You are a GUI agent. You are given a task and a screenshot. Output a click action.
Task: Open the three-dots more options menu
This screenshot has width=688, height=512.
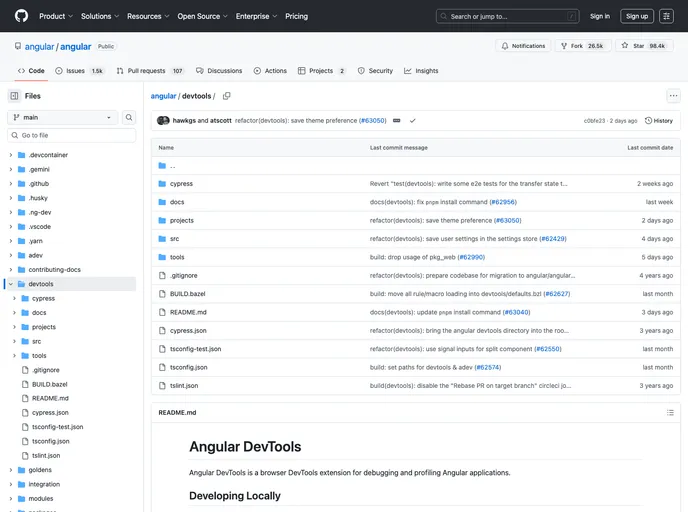[673, 96]
